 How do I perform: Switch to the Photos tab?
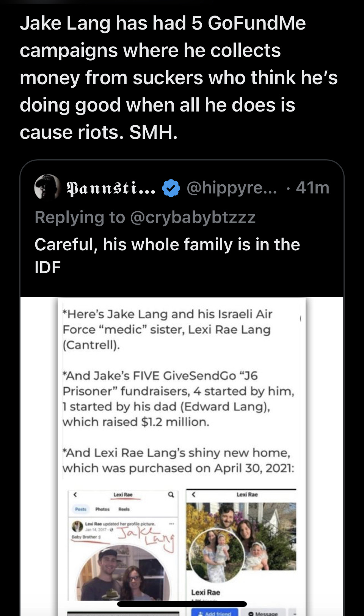coord(102,509)
